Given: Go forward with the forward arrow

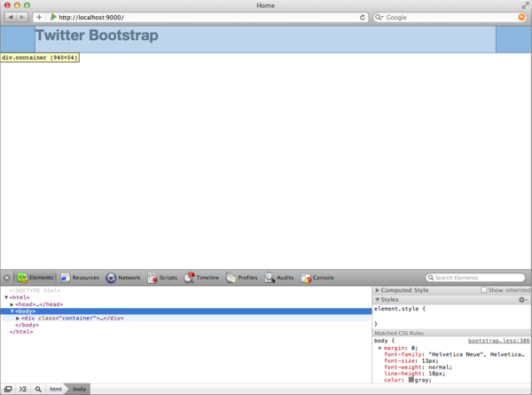Looking at the screenshot, I should point(22,17).
